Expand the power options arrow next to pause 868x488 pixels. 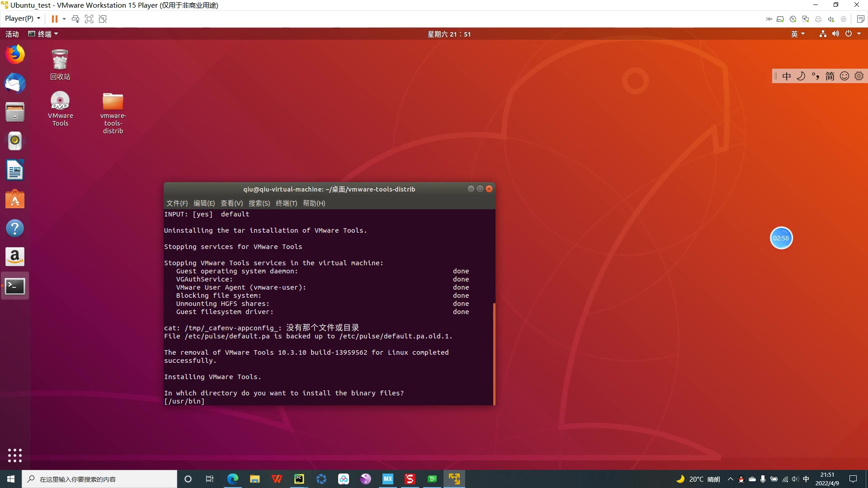[x=64, y=19]
